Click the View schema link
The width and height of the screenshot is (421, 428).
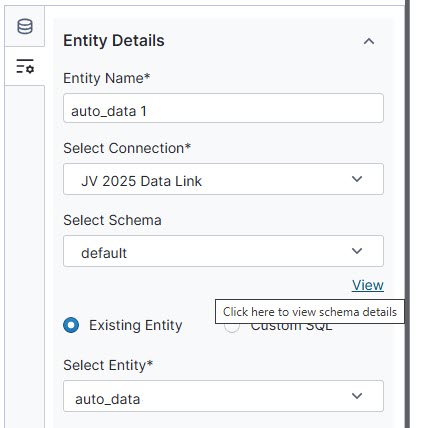point(368,285)
